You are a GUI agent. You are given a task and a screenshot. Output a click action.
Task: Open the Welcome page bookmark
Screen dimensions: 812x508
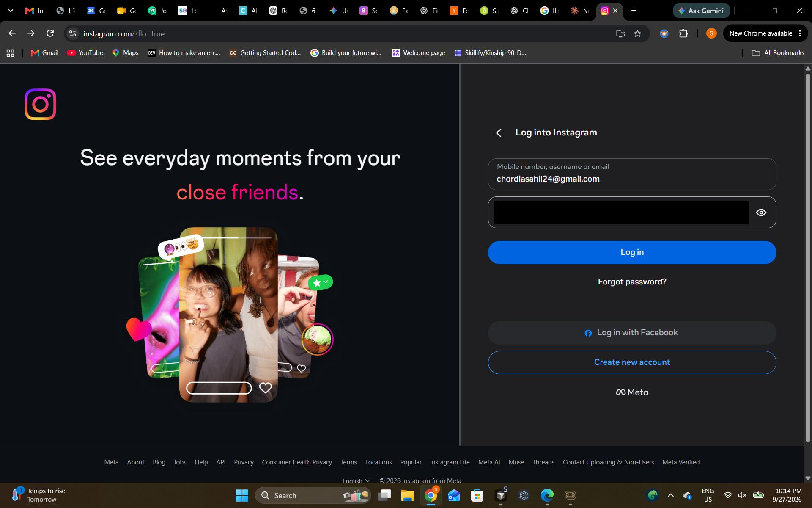point(418,53)
